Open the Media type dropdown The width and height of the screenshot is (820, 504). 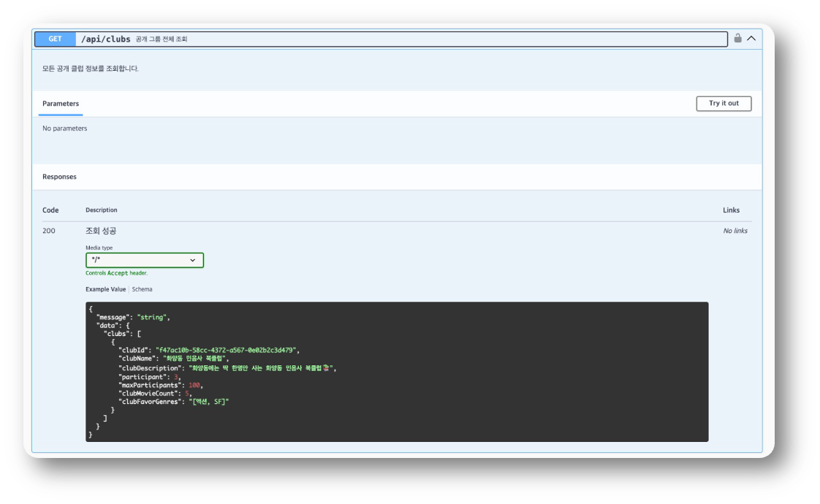(144, 260)
